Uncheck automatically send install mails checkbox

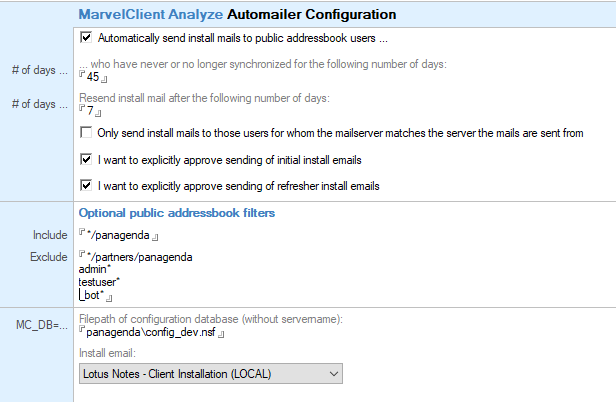coord(86,38)
